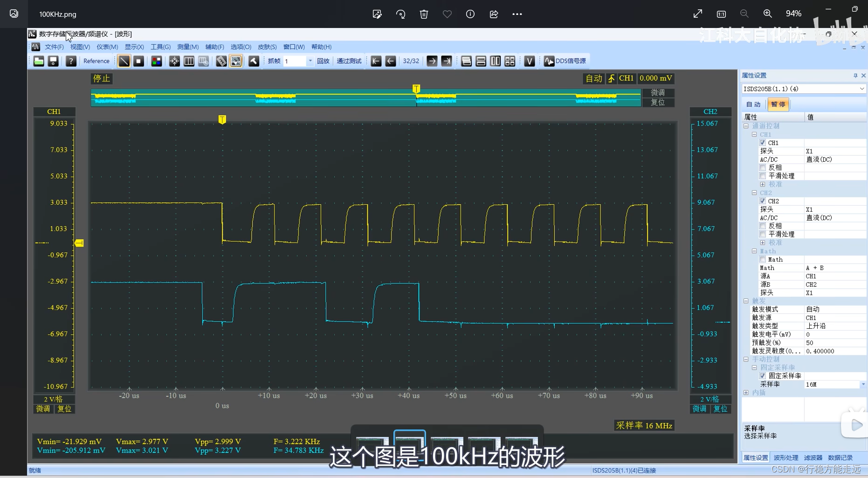Viewport: 868px width, 478px height.
Task: Expand 校准 under CH1
Action: 763,184
